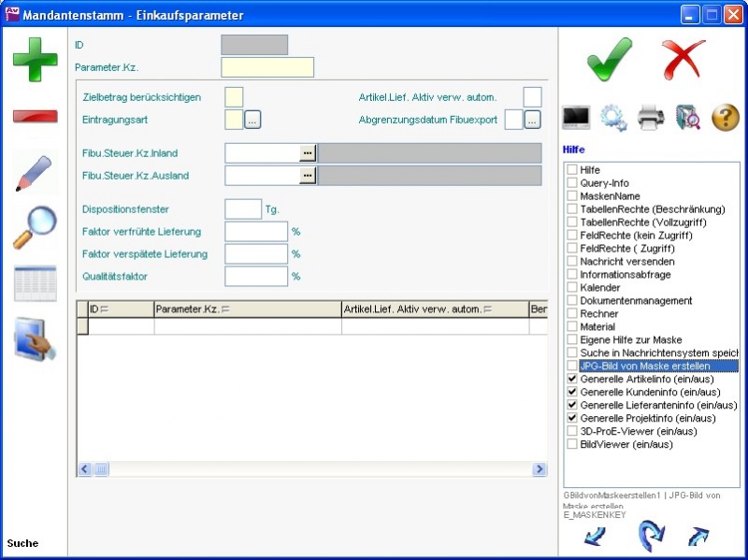This screenshot has width=748, height=560.
Task: Open the printer icon
Action: 651,117
